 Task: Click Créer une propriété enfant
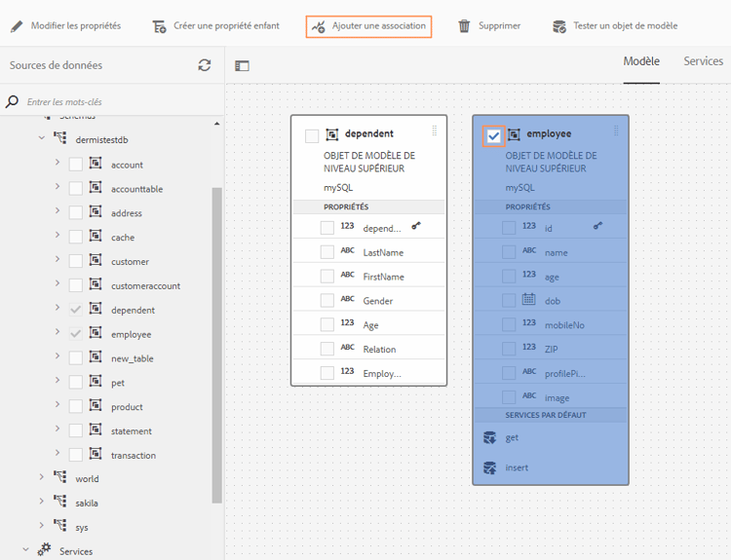pyautogui.click(x=226, y=26)
